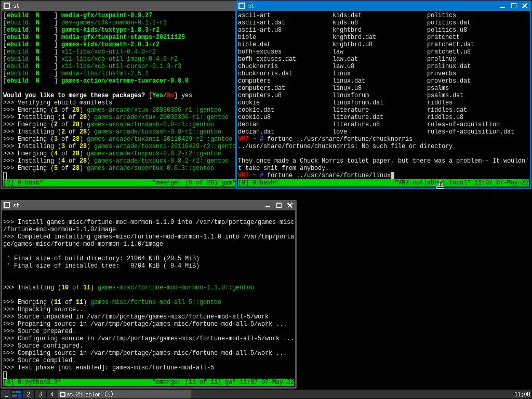Click bofh-excuses.dat in the file listing

[267, 59]
